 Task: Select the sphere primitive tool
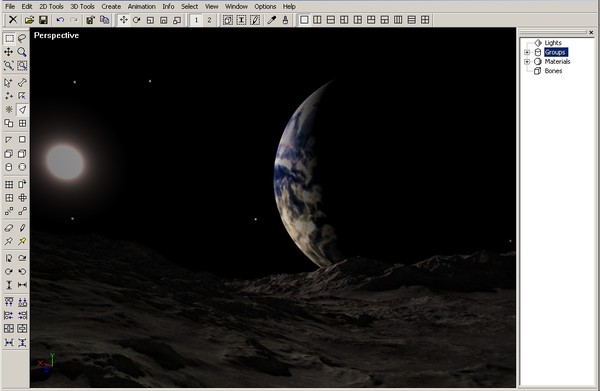coord(22,167)
